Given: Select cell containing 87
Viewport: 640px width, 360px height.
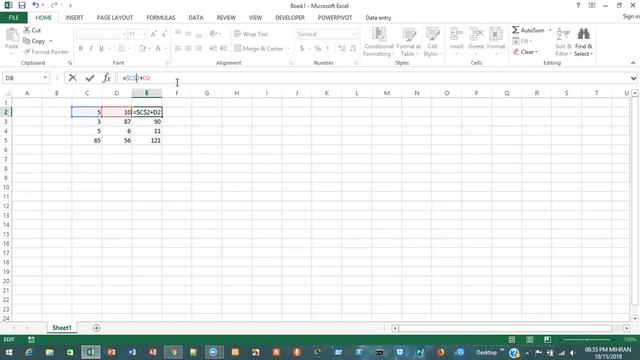Looking at the screenshot, I should (x=117, y=122).
